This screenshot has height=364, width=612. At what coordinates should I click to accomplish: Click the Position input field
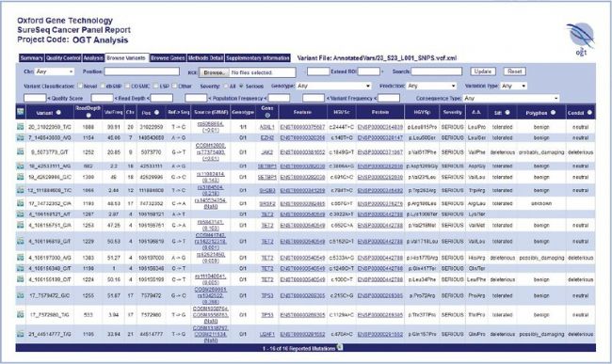[141, 71]
